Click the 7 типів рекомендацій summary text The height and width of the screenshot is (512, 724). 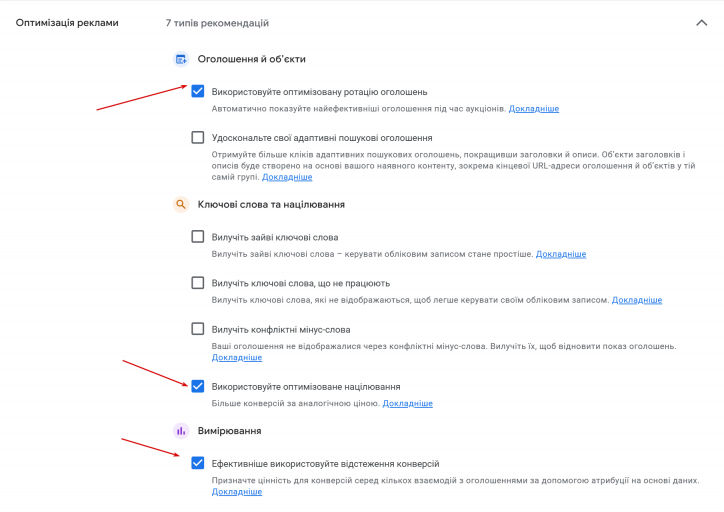217,23
